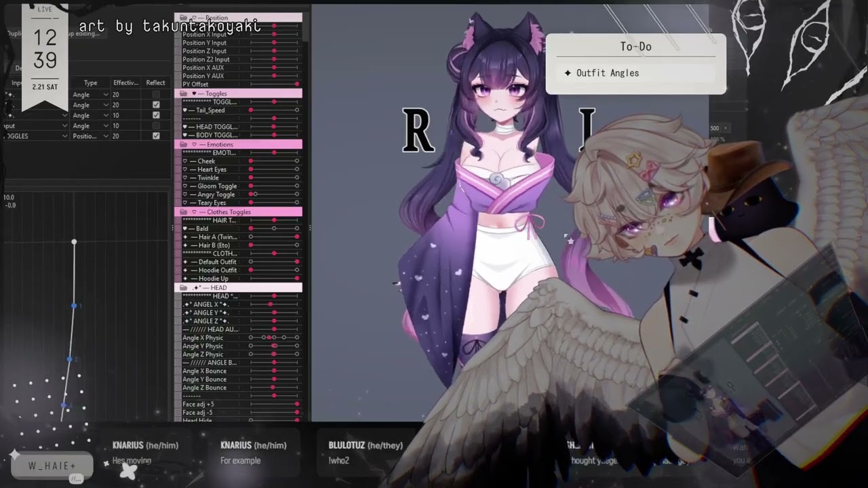Click the Type column header
Screen dimensions: 868x488
(90, 83)
